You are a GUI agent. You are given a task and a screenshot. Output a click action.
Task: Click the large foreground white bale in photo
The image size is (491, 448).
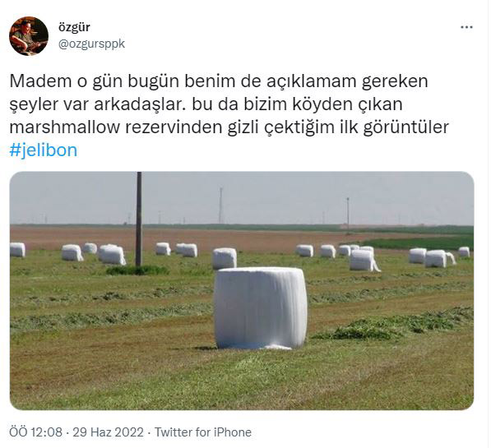coord(261,308)
